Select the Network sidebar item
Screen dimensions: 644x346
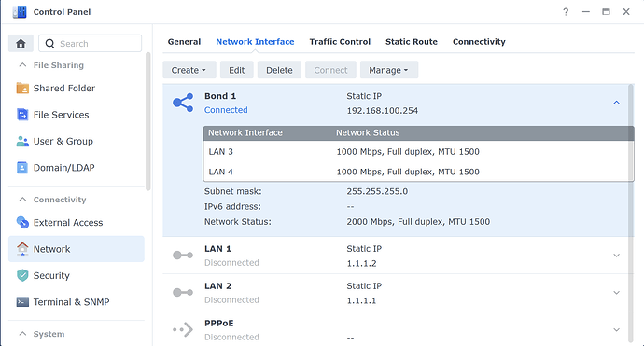pyautogui.click(x=76, y=249)
